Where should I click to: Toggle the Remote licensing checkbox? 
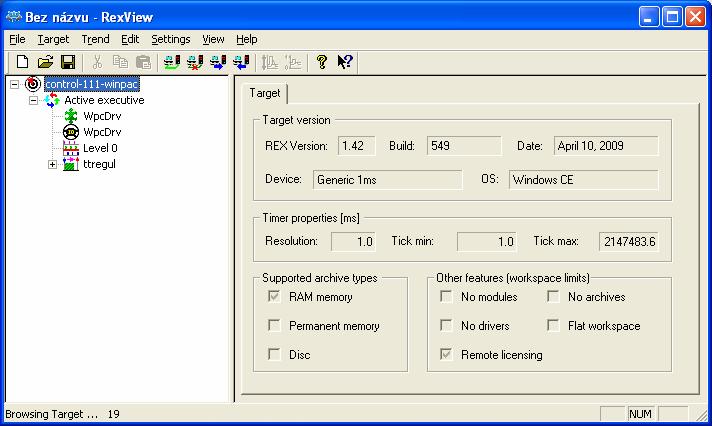pyautogui.click(x=446, y=354)
